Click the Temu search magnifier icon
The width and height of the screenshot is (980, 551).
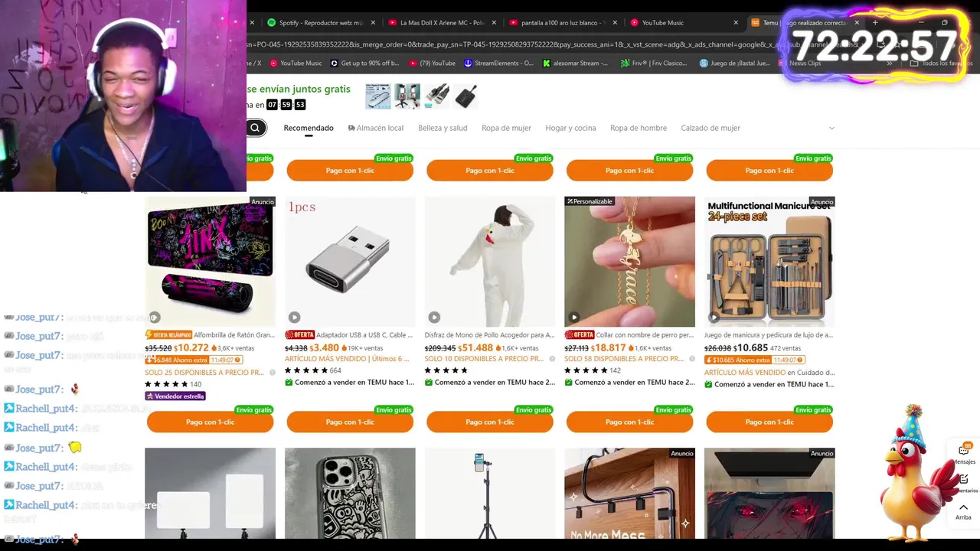coord(254,128)
